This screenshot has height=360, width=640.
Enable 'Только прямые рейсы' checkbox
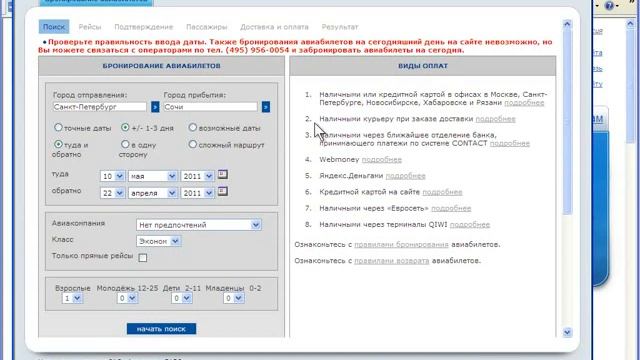point(143,258)
